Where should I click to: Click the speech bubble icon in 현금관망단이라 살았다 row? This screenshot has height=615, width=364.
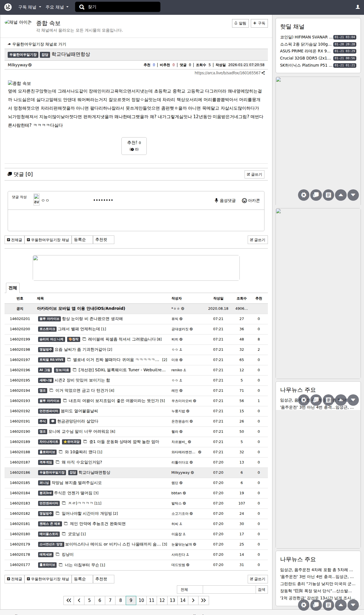click(x=53, y=421)
